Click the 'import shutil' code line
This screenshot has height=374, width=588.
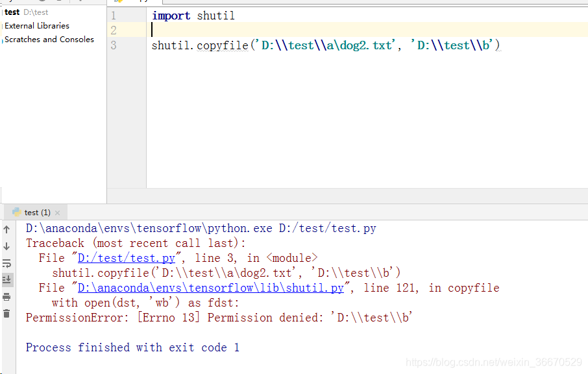(x=193, y=16)
